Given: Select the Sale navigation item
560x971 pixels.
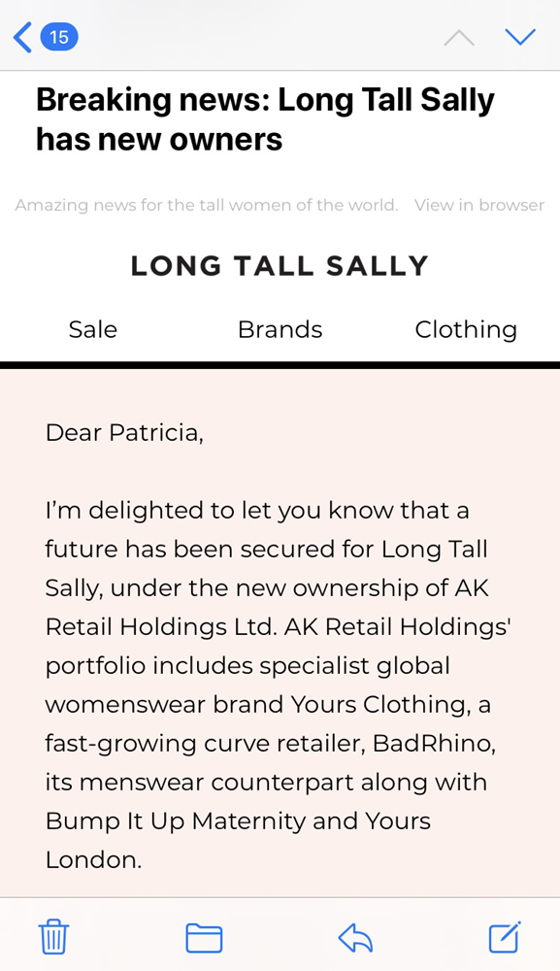Looking at the screenshot, I should coord(93,329).
